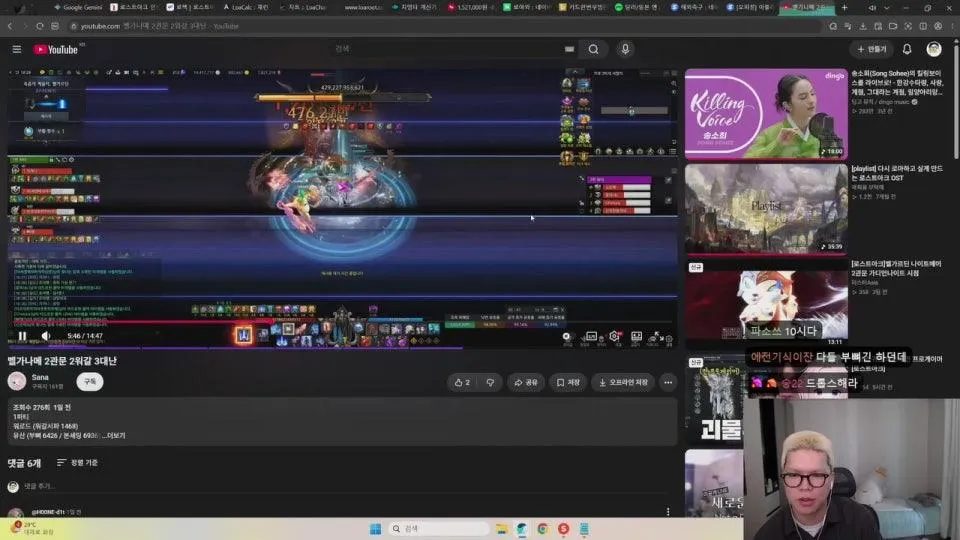Open first comment three-dot options
The width and height of the screenshot is (960, 540).
(x=668, y=512)
